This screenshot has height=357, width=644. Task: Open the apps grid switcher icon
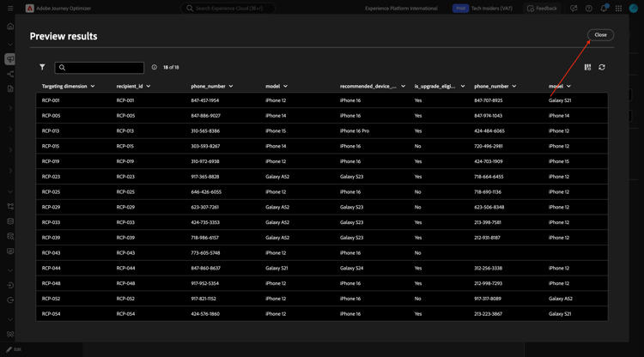pos(618,9)
